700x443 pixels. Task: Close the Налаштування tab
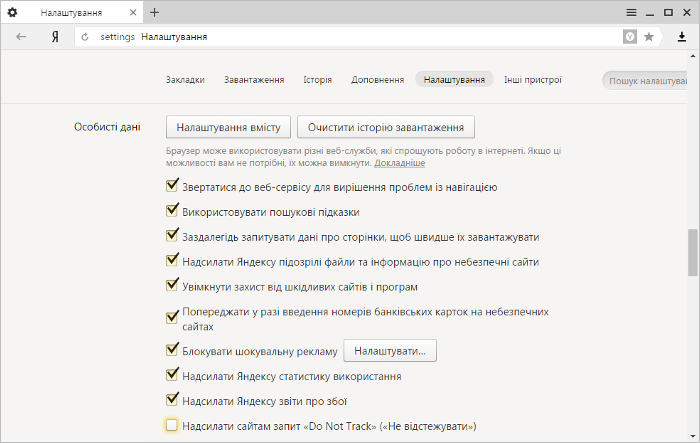(x=133, y=13)
